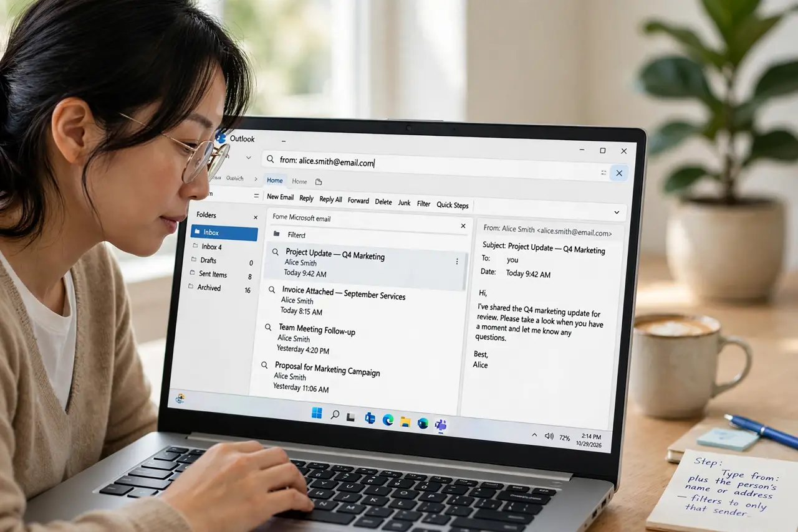Expand the ribbon with the chevron at its end

(x=617, y=212)
